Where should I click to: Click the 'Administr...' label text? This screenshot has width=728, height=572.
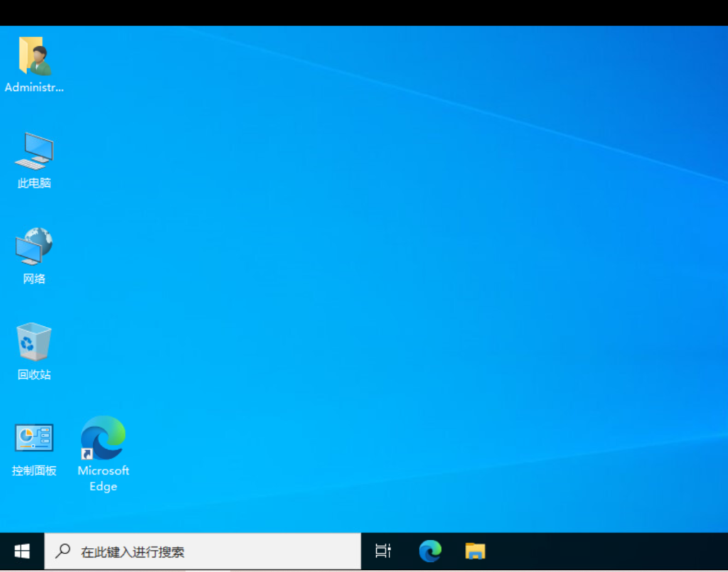click(34, 87)
